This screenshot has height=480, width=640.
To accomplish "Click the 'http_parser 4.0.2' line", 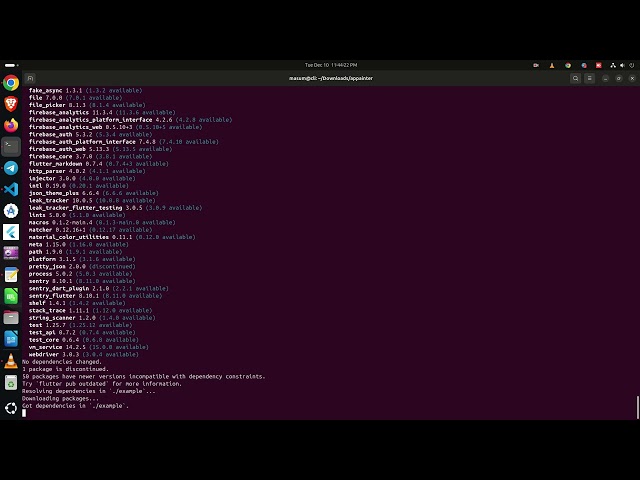I will click(x=87, y=171).
